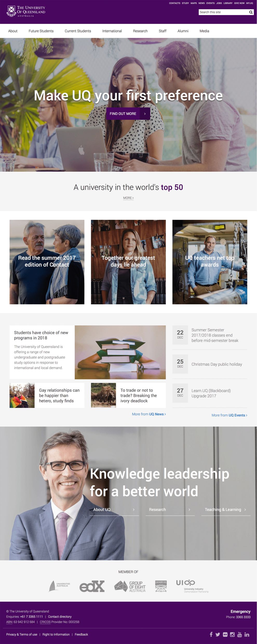Open the Research navigation menu
The image size is (257, 644).
coord(140,31)
